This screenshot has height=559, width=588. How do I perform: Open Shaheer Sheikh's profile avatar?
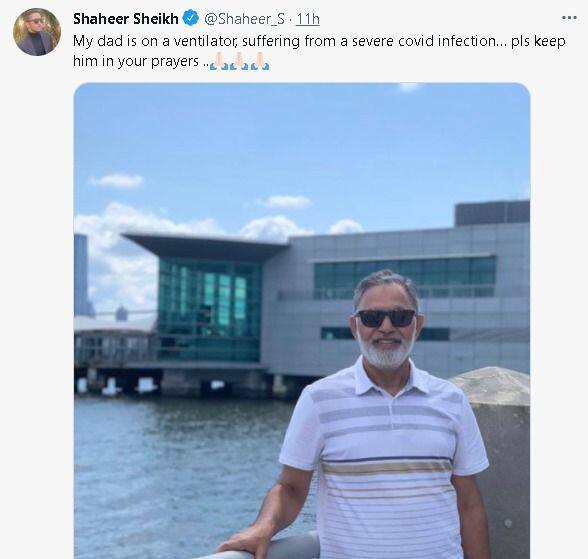click(x=37, y=32)
